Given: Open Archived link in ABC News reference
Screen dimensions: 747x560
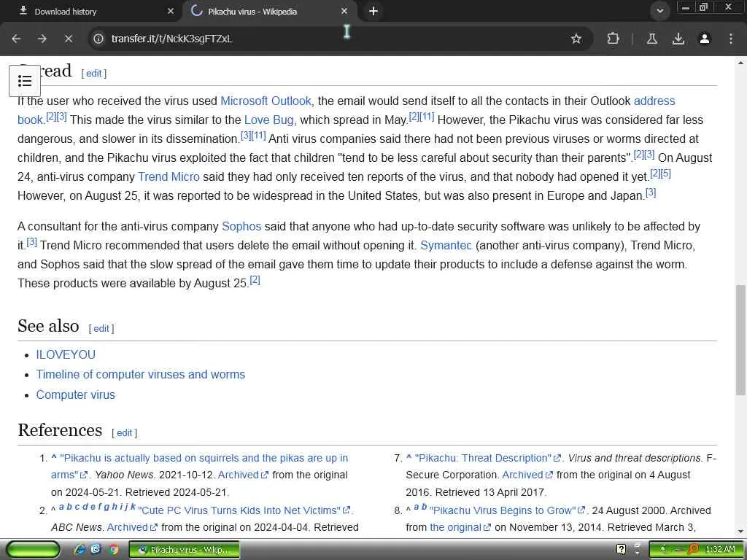Looking at the screenshot, I should click(x=127, y=528).
